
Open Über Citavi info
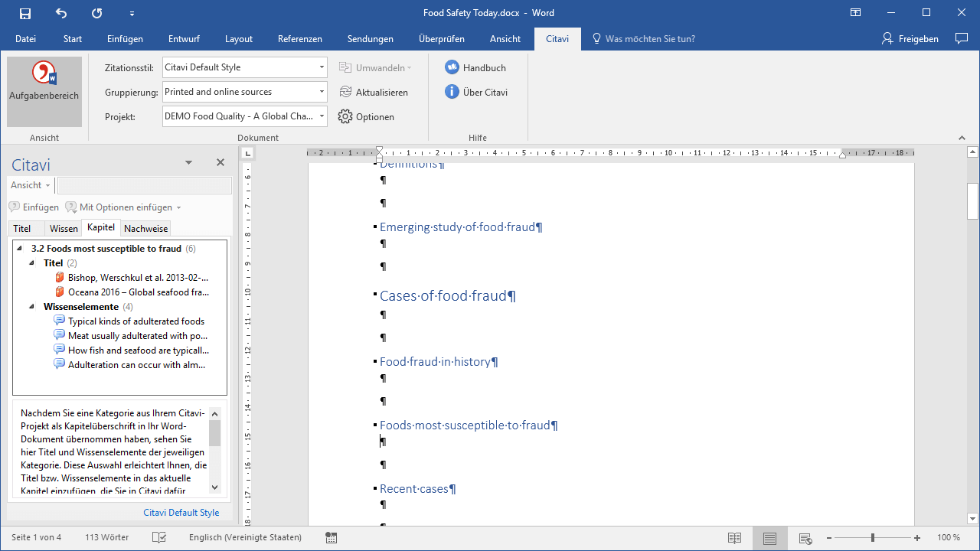[452, 93]
